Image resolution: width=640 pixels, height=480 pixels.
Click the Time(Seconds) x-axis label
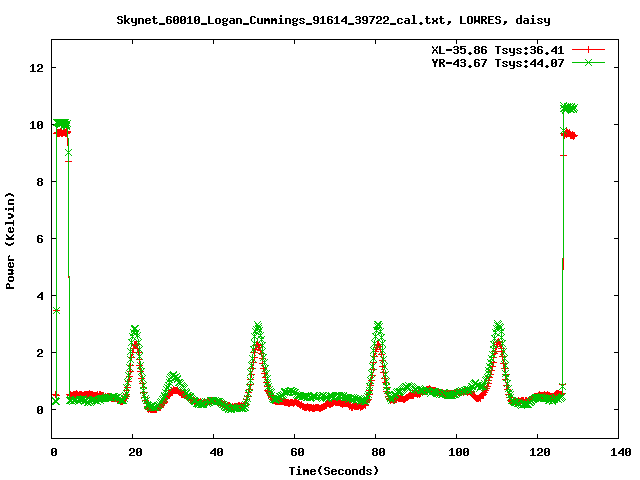[333, 471]
